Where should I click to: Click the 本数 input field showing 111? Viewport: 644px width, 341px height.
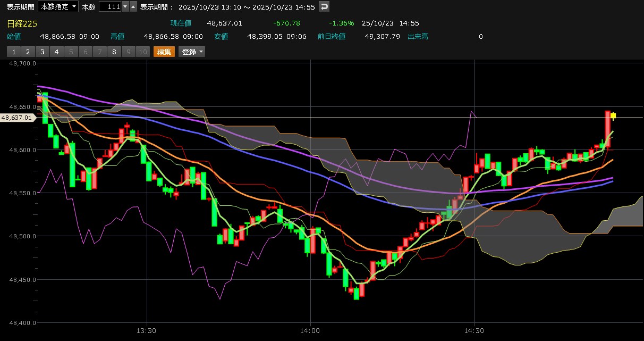110,6
